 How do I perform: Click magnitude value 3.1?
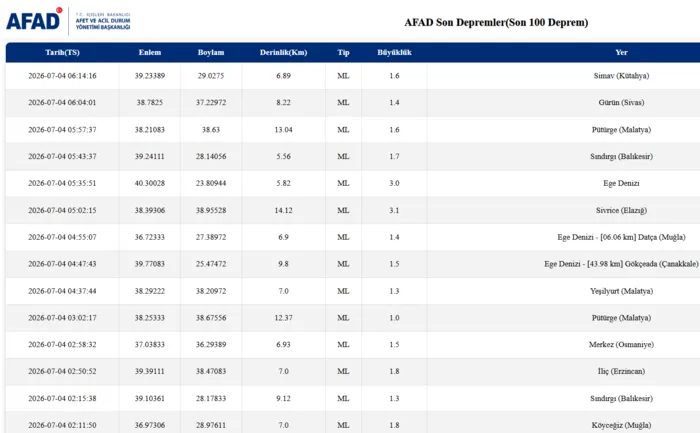pyautogui.click(x=394, y=210)
